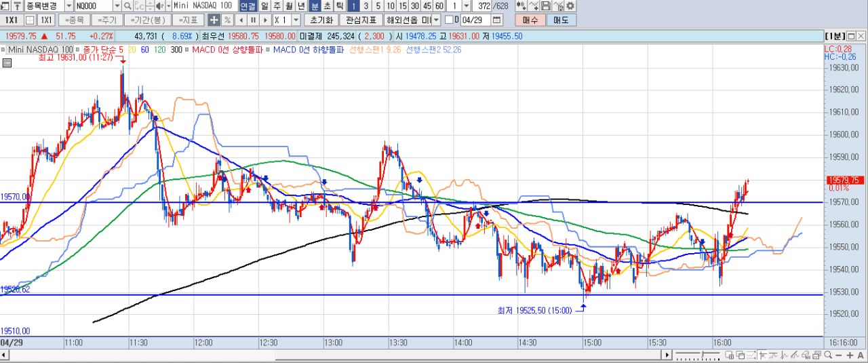Open the 해외선물 미 dropdown arrow
Viewport: 868px width, 363px height.
tap(436, 20)
